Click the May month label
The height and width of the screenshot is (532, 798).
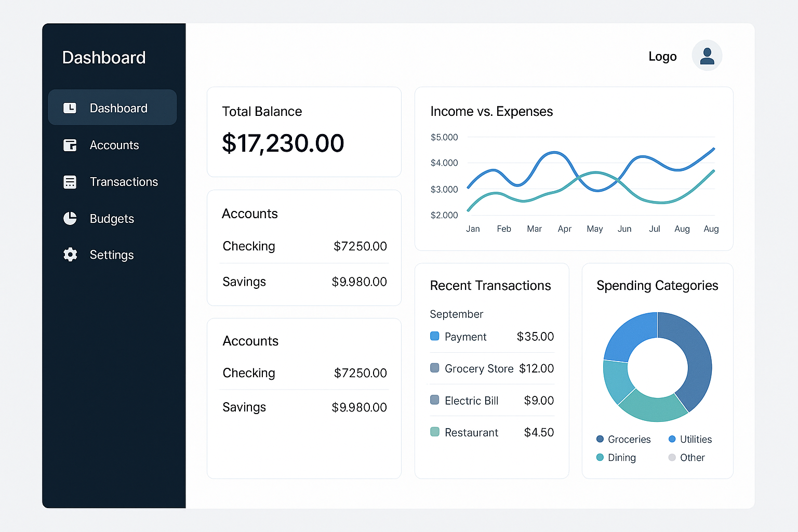pyautogui.click(x=595, y=229)
